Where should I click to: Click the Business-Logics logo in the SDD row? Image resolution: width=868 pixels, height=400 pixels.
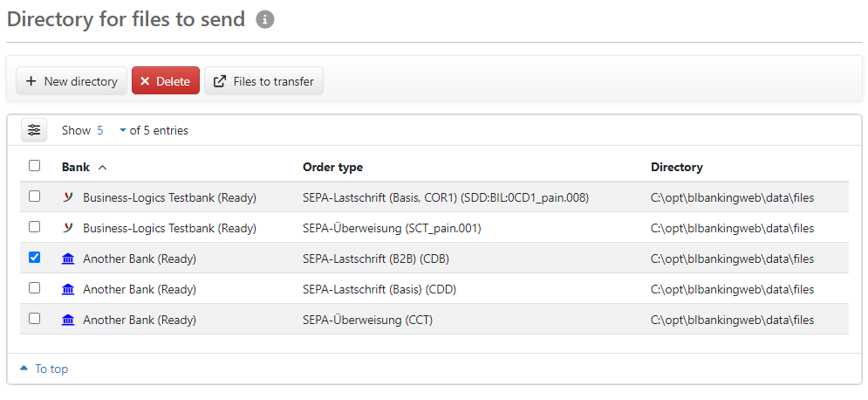68,197
